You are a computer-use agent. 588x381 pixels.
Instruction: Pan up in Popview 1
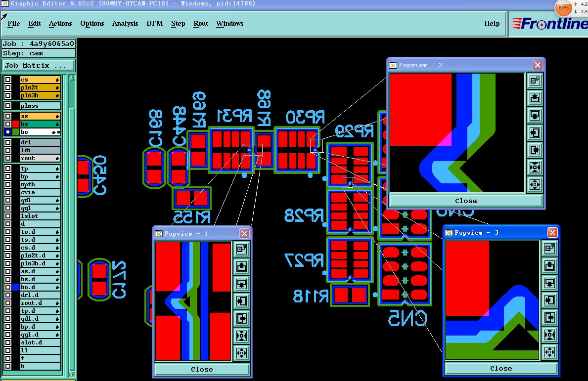pyautogui.click(x=241, y=266)
